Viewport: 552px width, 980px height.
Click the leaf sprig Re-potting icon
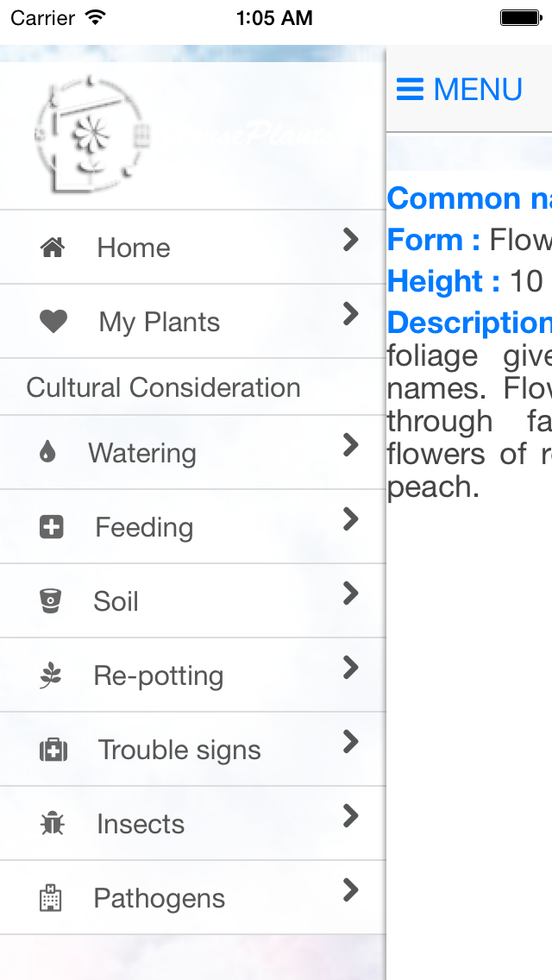coord(51,675)
